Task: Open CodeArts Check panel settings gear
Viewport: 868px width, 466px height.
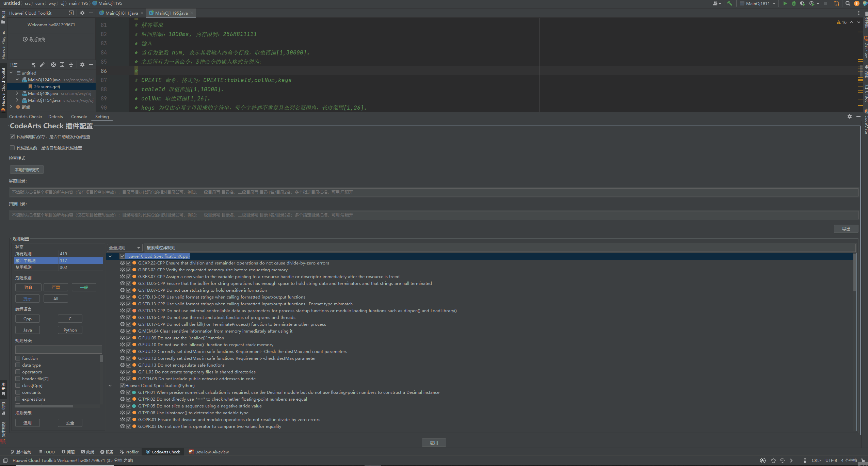Action: tap(849, 116)
